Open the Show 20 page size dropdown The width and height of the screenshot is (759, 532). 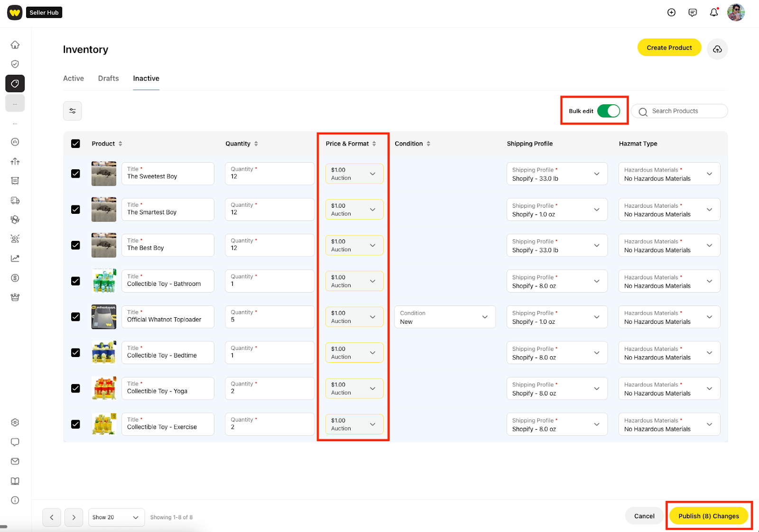pyautogui.click(x=116, y=517)
